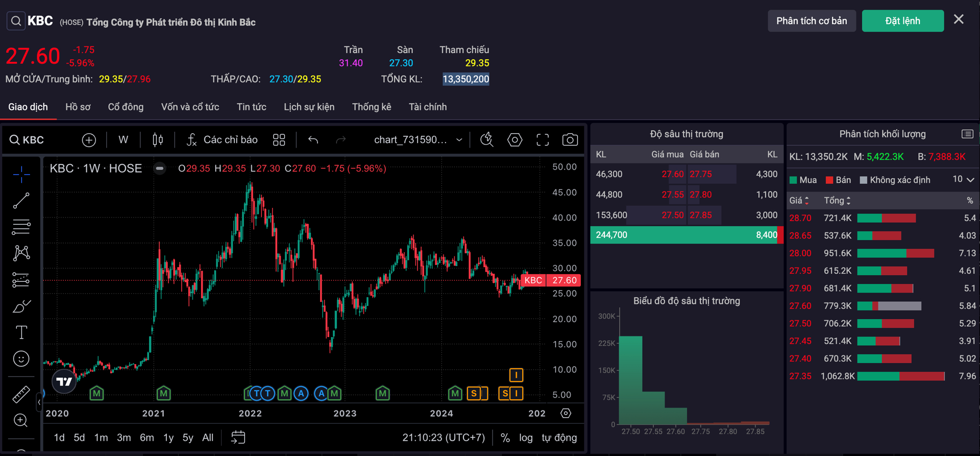
Task: Open the ruler measure tool
Action: point(21,394)
